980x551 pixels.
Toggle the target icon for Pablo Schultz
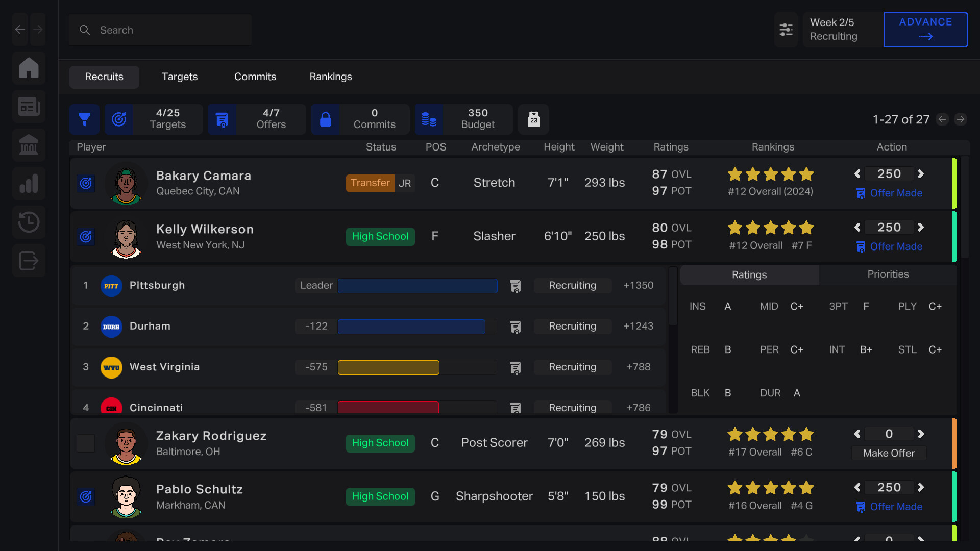point(86,497)
